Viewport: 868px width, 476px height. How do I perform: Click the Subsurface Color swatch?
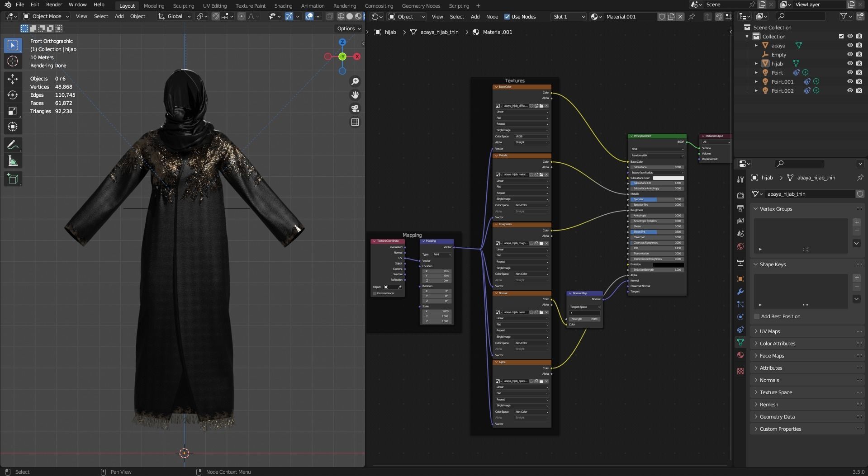(668, 178)
